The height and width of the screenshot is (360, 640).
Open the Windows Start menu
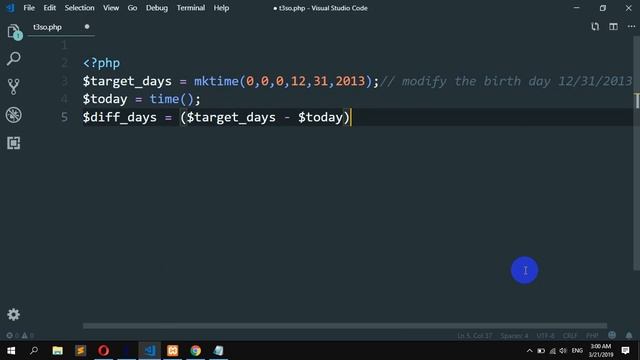coord(11,350)
